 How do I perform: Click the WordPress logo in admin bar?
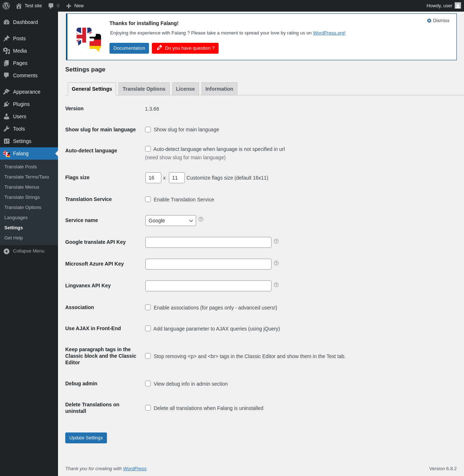6,6
